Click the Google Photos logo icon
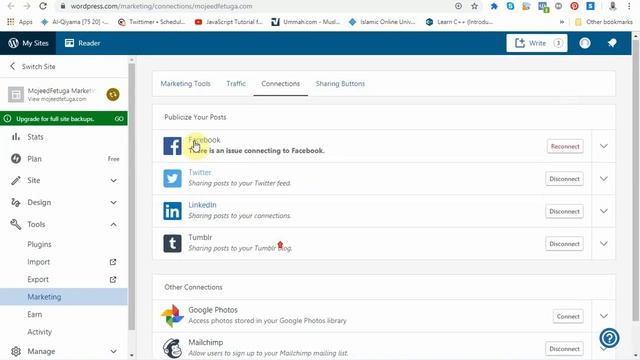Viewport: 640px width, 360px height. click(172, 316)
